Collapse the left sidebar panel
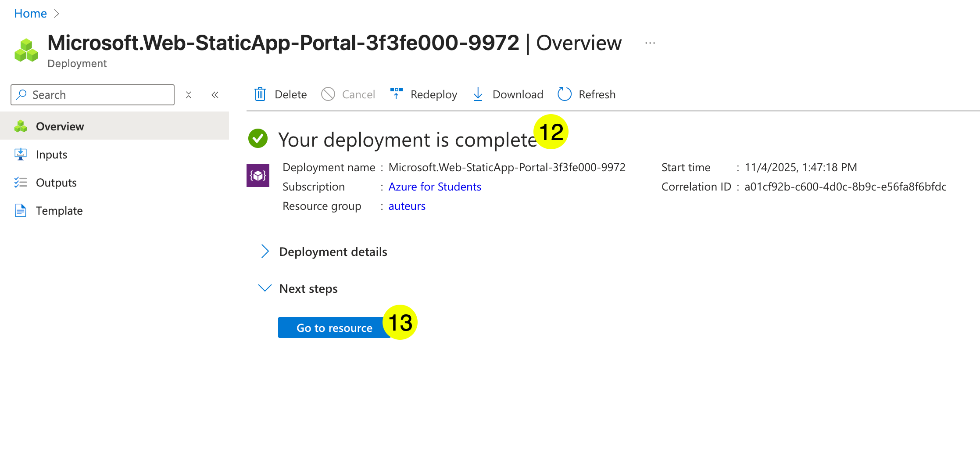Viewport: 980px width, 475px height. 215,94
